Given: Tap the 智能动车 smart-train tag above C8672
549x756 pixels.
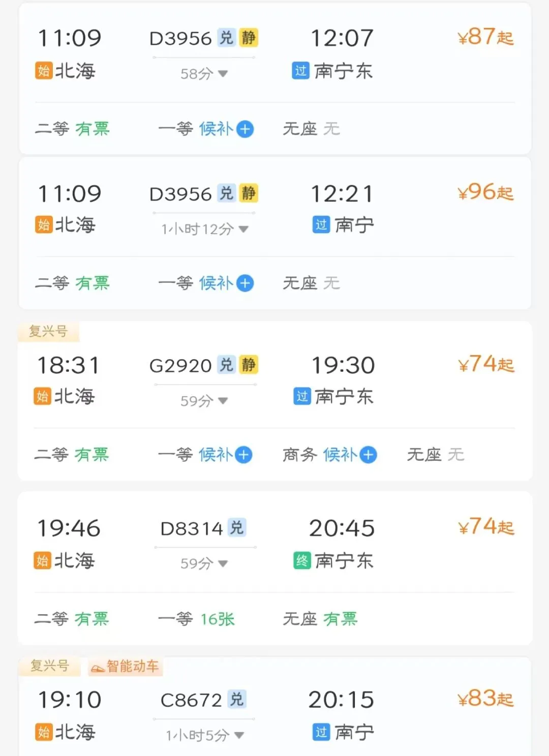Looking at the screenshot, I should [x=125, y=666].
